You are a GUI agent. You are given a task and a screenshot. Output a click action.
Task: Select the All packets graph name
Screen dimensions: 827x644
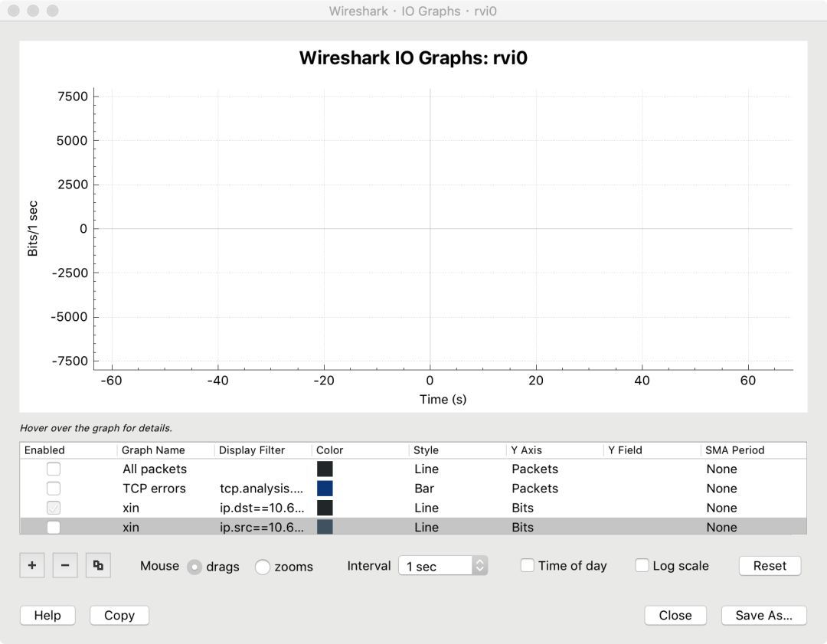[155, 469]
